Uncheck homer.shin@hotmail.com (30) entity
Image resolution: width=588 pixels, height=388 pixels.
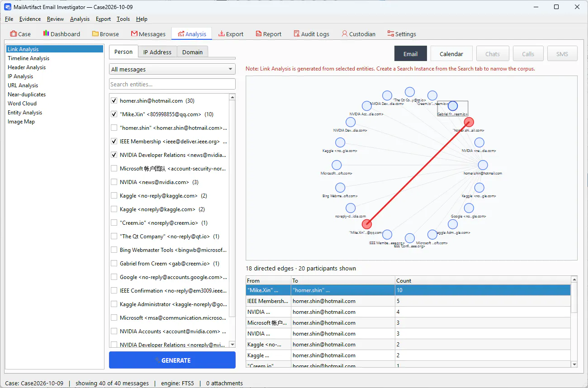[x=114, y=101]
